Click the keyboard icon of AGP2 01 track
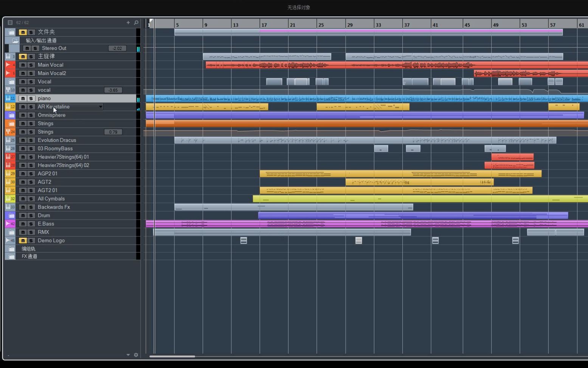The height and width of the screenshot is (368, 588). (x=8, y=173)
